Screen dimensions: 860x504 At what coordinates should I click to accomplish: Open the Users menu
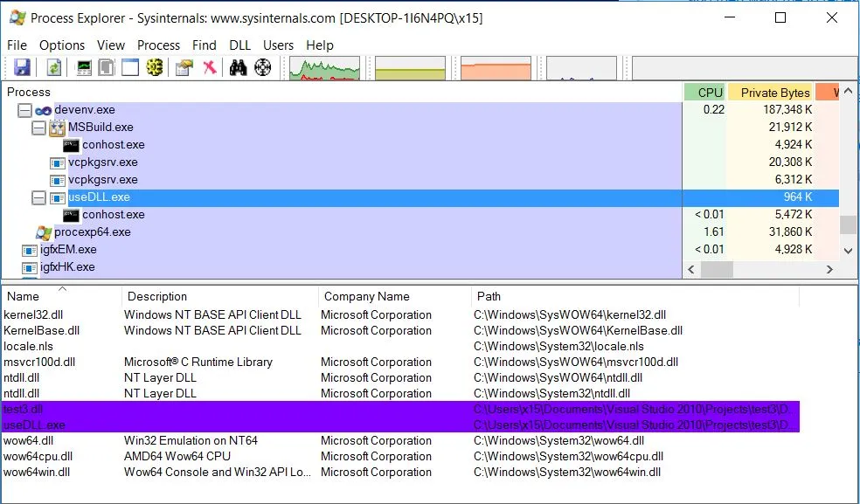278,45
